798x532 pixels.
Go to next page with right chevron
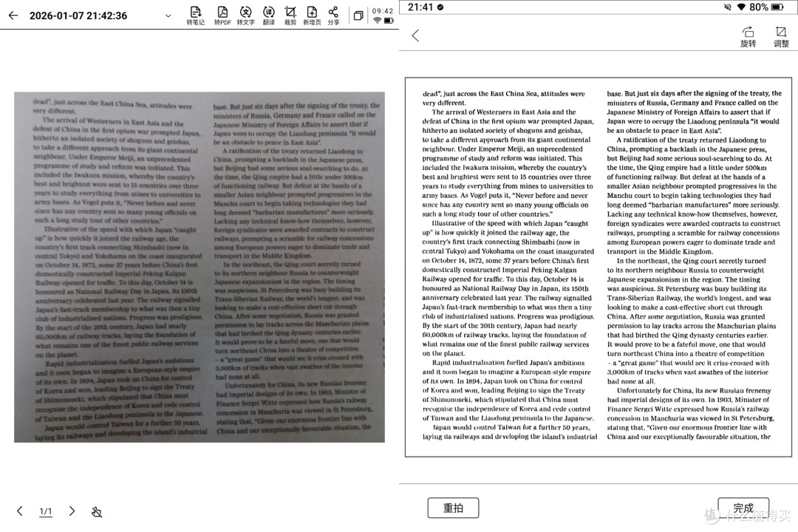72,511
